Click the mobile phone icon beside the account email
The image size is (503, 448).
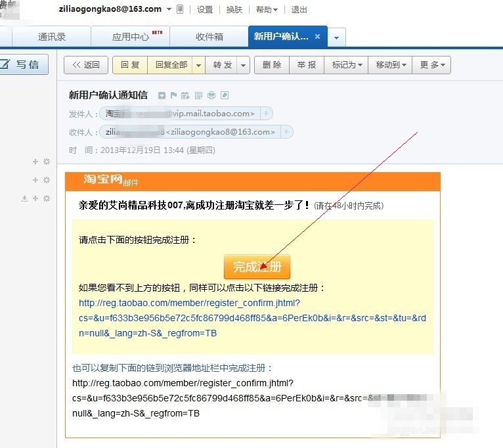point(180,10)
